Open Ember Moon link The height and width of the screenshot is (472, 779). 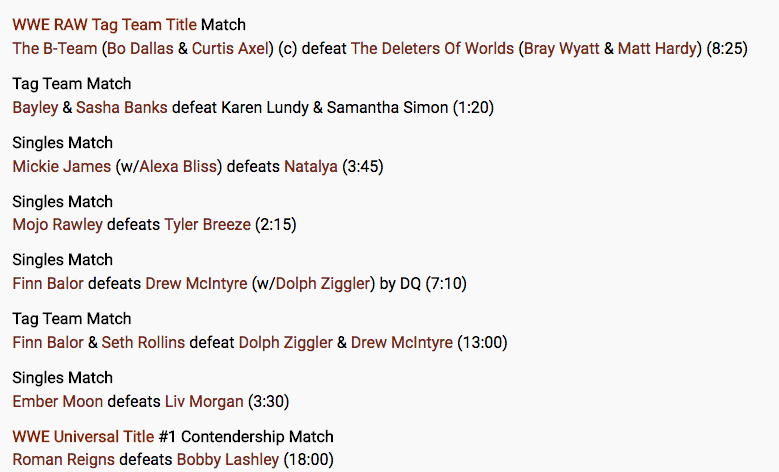click(x=58, y=401)
